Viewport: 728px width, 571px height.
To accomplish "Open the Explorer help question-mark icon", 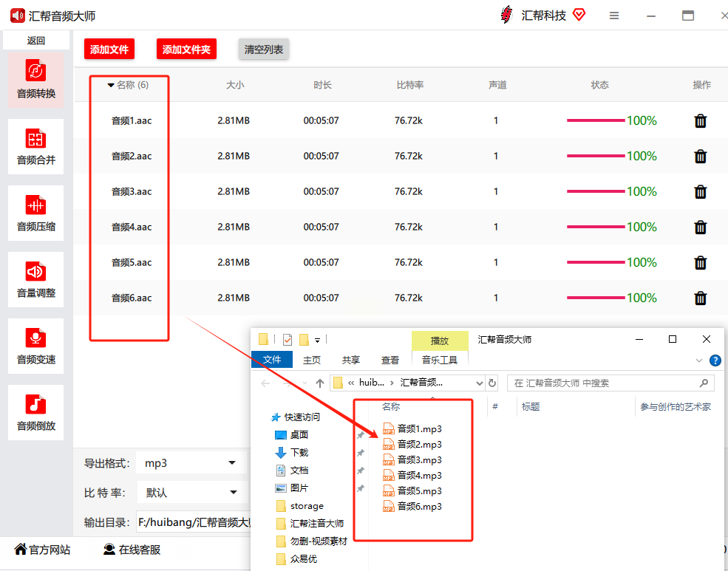I will [715, 360].
